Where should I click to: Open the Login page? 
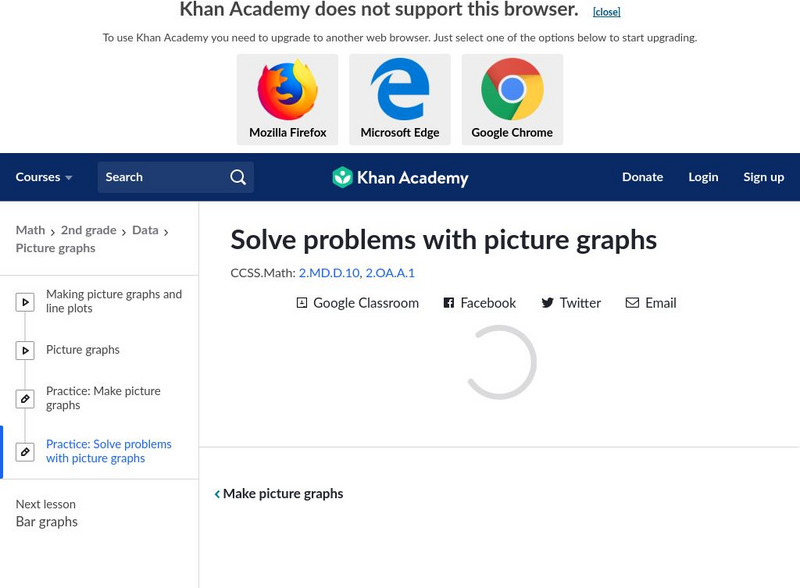click(703, 177)
